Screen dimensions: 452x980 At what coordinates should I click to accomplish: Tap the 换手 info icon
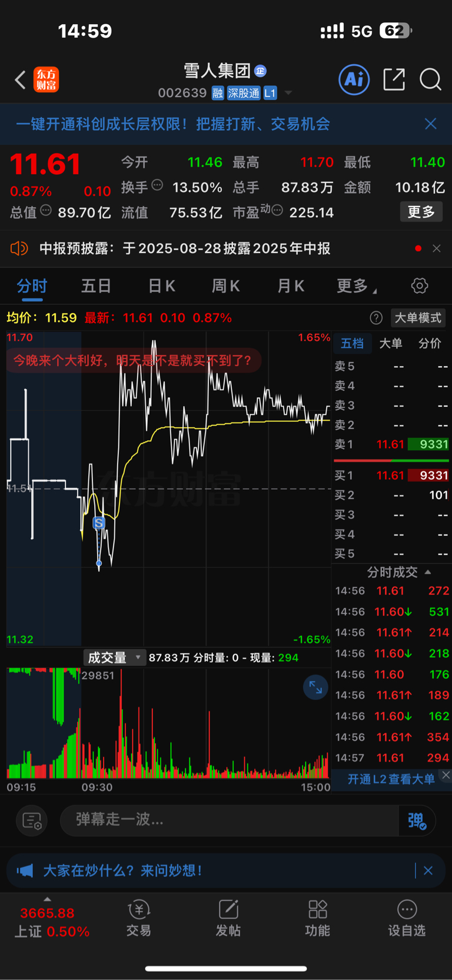coord(157,185)
